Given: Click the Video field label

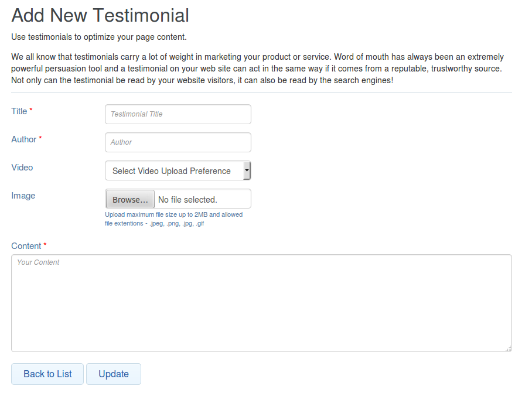Looking at the screenshot, I should pos(22,168).
